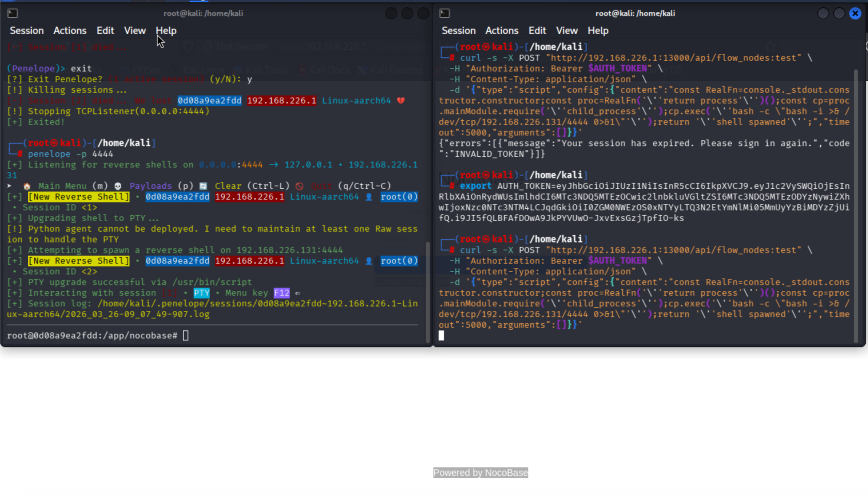The image size is (868, 496).
Task: Open Actions menu in left terminal
Action: [x=70, y=31]
